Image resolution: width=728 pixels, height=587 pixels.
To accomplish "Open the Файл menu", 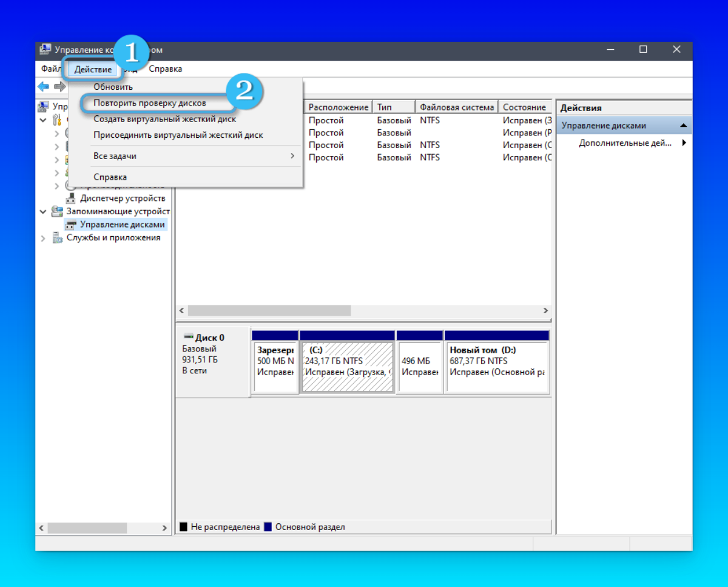I will [x=51, y=69].
